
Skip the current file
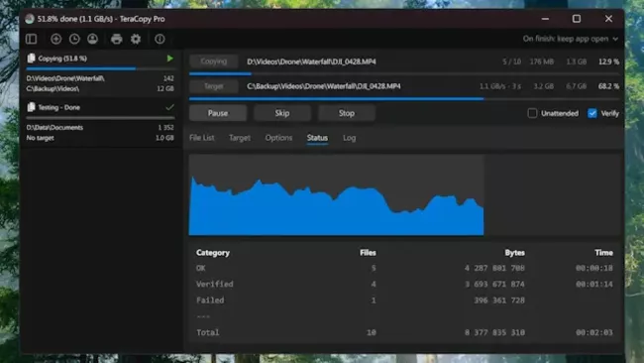pos(282,113)
